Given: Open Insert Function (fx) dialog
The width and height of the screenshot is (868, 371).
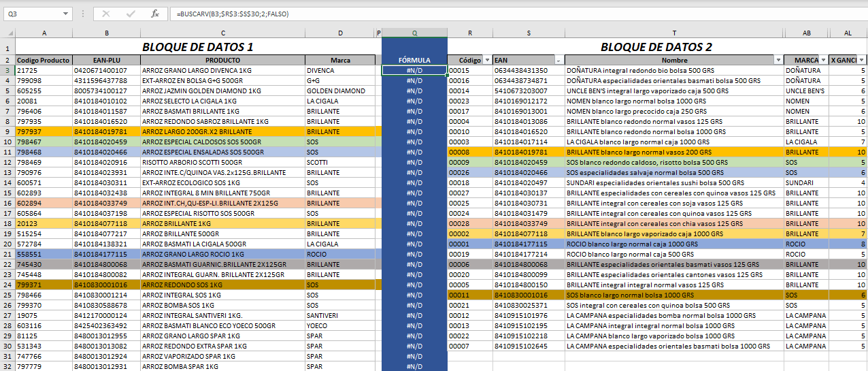Looking at the screenshot, I should coord(154,14).
